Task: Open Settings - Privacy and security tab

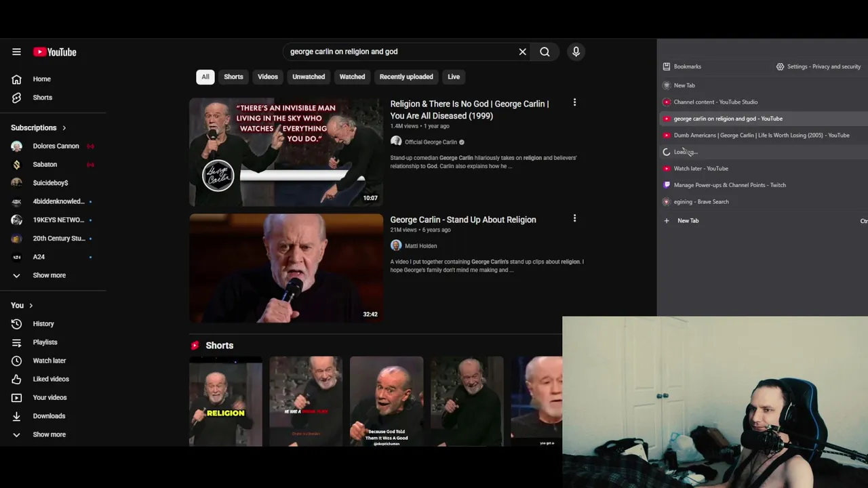Action: click(x=818, y=66)
